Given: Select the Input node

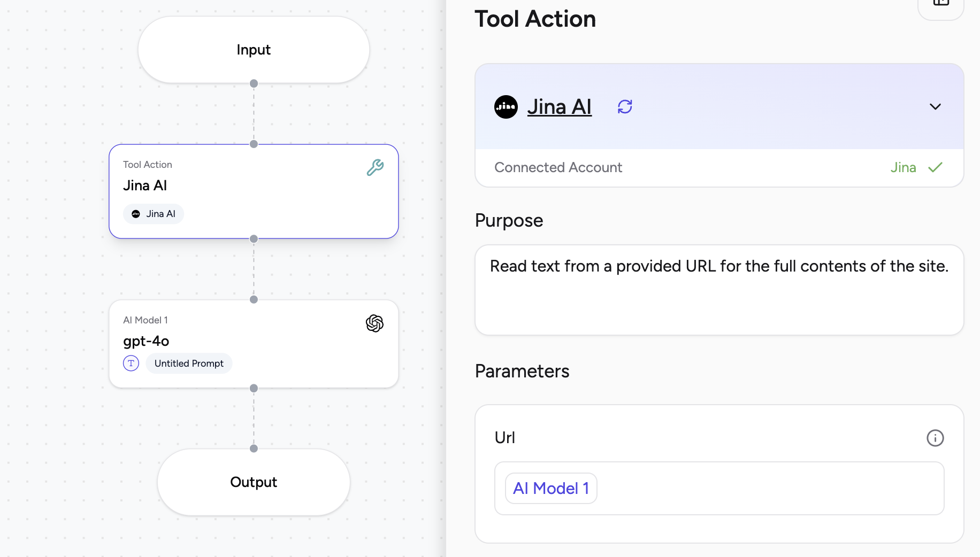Looking at the screenshot, I should [x=254, y=50].
